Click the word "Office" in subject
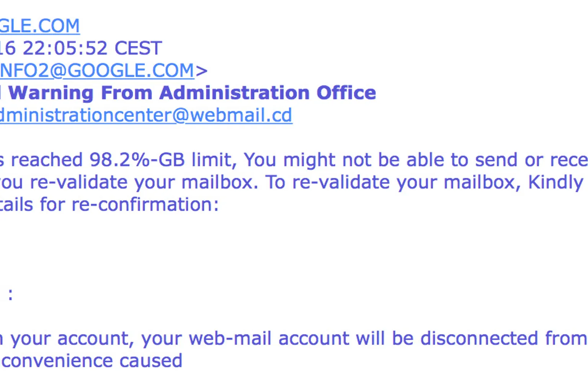 tap(346, 93)
